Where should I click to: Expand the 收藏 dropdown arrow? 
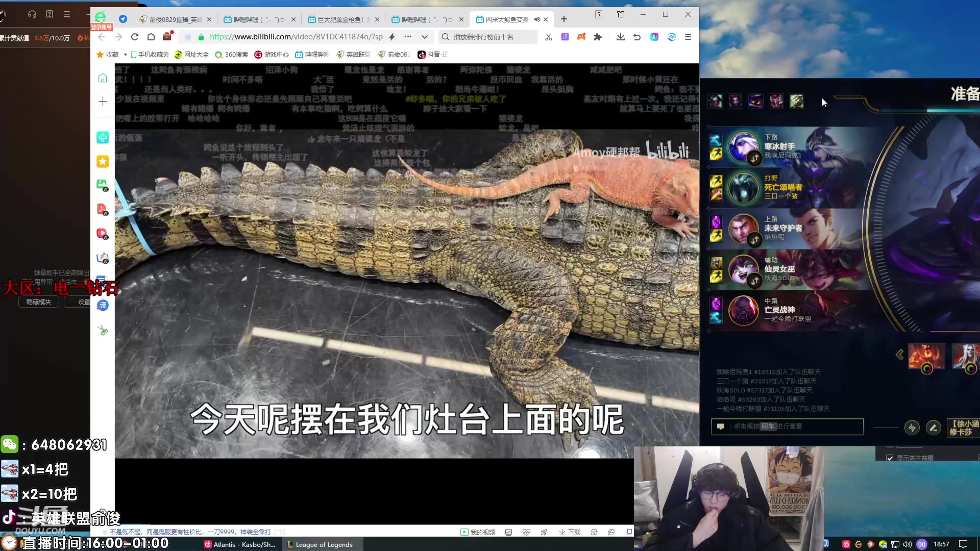(125, 55)
